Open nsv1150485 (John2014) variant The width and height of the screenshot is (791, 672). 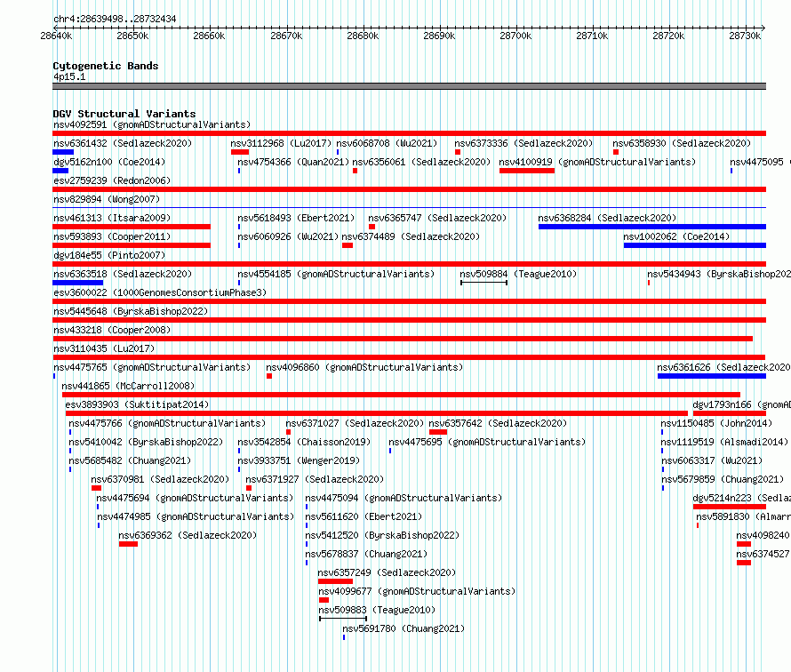point(716,423)
